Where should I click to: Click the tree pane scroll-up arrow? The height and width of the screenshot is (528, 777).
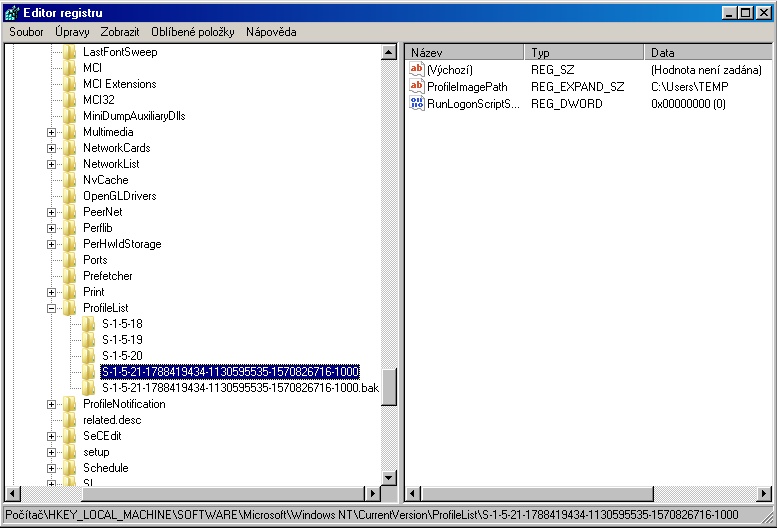point(390,52)
